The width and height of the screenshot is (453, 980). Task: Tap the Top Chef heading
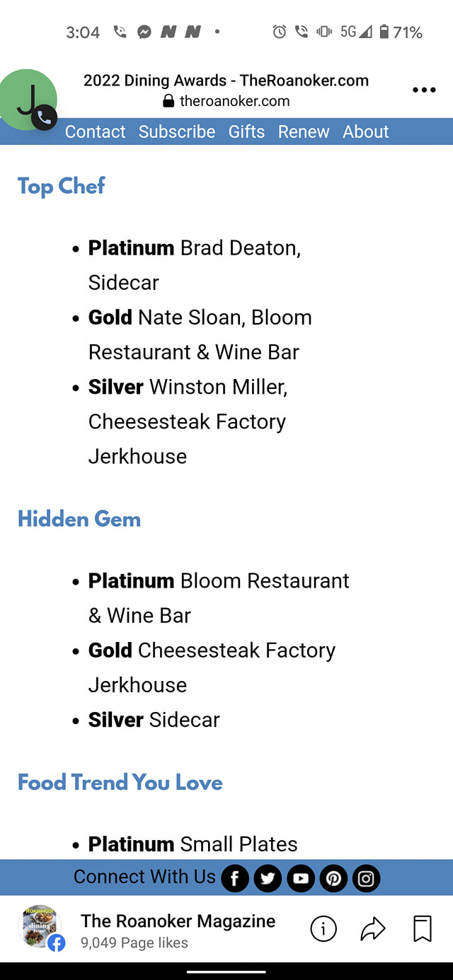[62, 186]
